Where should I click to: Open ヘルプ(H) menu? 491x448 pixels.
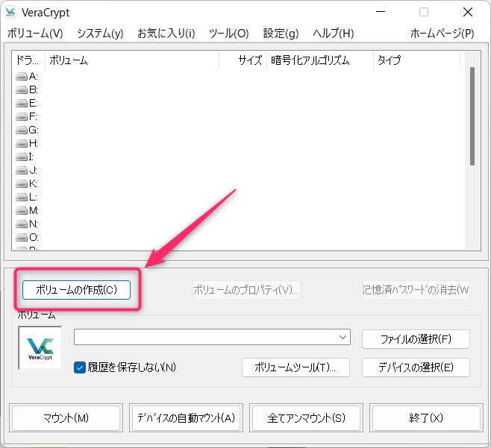pyautogui.click(x=334, y=33)
